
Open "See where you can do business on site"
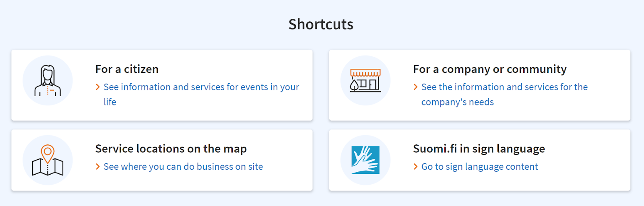pos(183,167)
